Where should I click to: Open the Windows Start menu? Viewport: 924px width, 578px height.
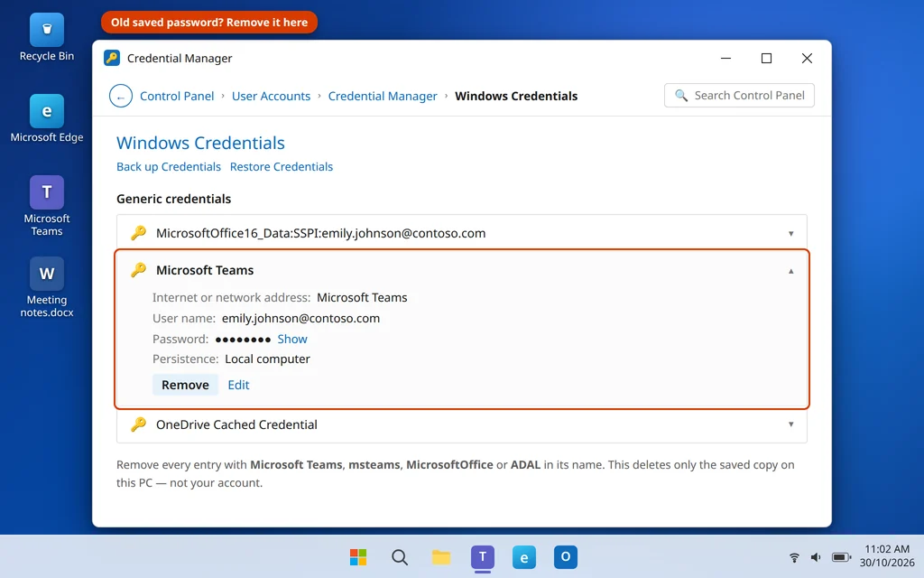[x=357, y=556]
